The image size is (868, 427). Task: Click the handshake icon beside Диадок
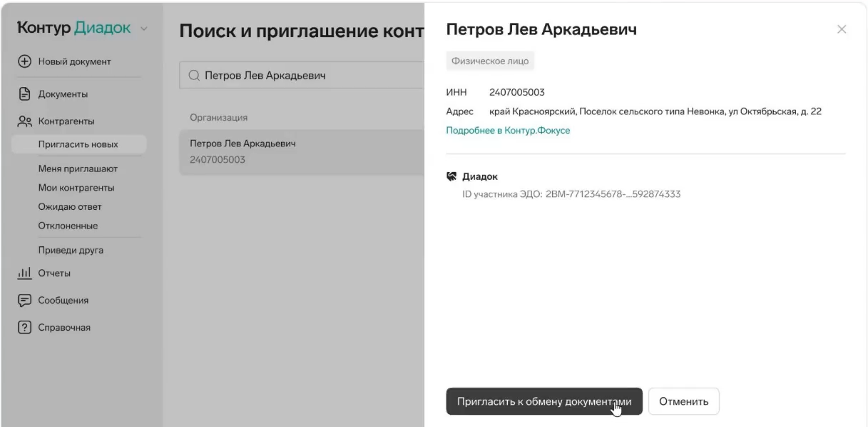451,176
